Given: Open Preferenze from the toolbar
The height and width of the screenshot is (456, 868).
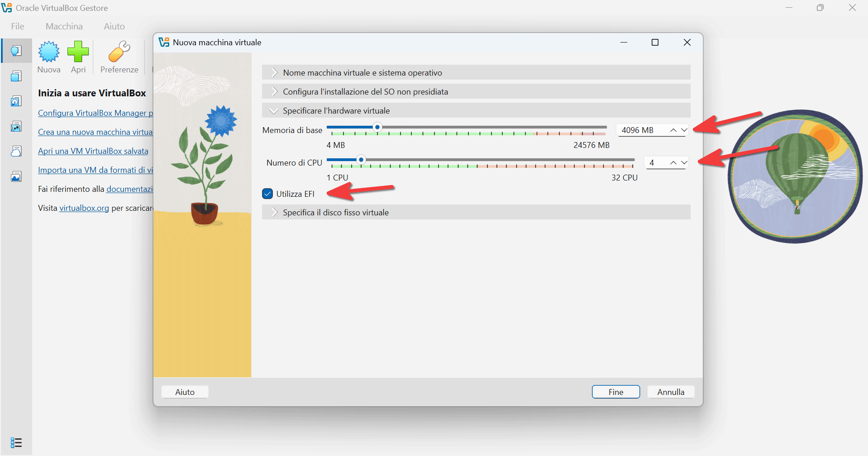Looking at the screenshot, I should click(x=119, y=57).
